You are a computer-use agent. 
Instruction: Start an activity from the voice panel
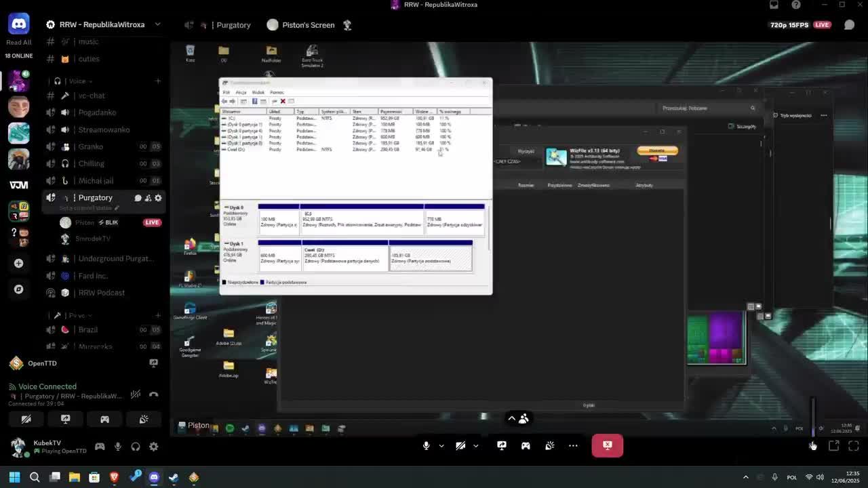tap(104, 420)
